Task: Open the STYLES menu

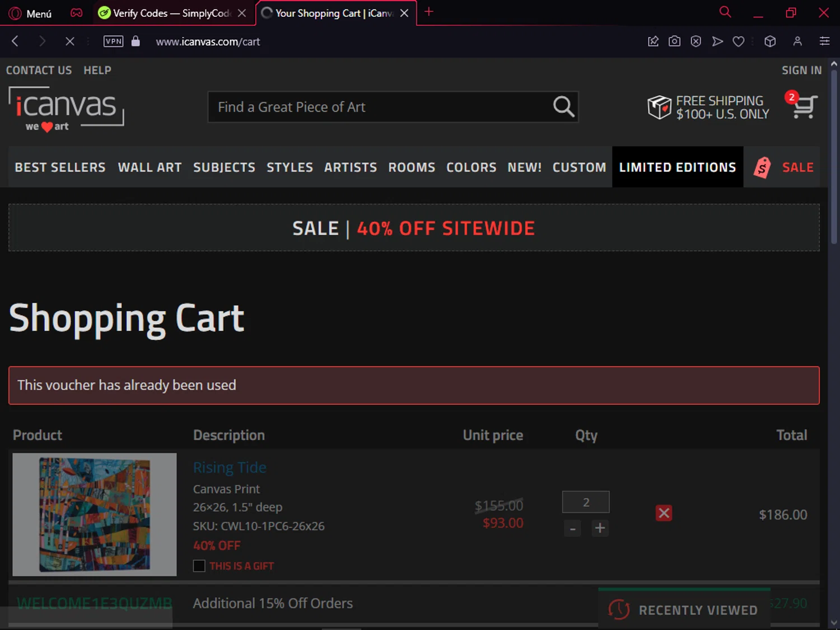Action: click(290, 167)
